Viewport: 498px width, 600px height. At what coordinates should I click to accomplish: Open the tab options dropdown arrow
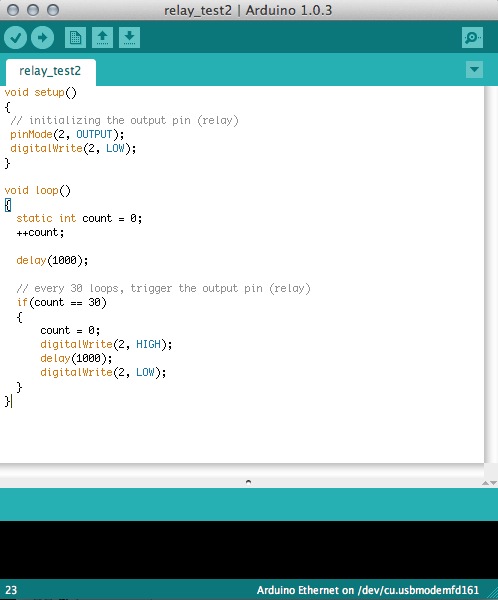click(x=474, y=70)
